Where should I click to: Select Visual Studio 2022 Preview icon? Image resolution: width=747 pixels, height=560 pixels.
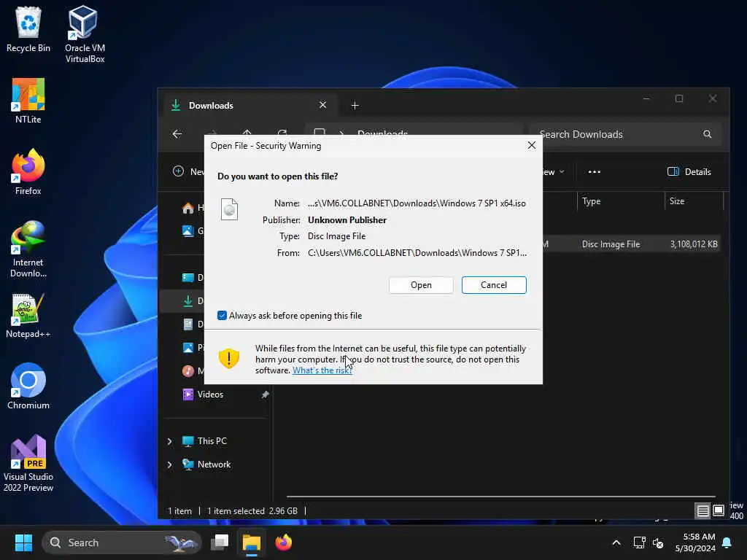[x=28, y=463]
